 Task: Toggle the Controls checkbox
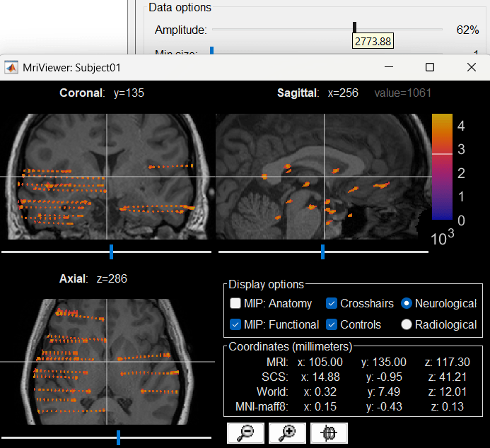point(332,324)
